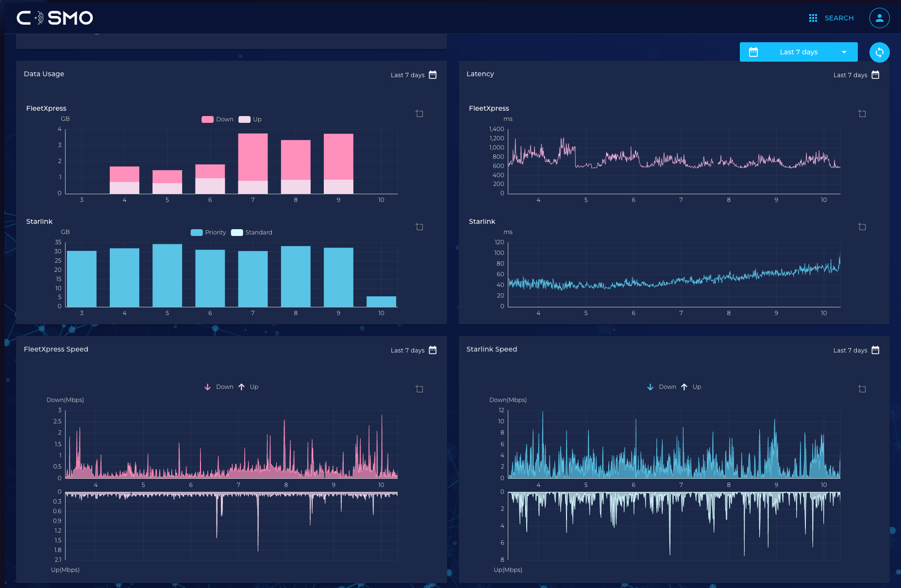Expand the Last 7 days date range dropdown

(798, 52)
